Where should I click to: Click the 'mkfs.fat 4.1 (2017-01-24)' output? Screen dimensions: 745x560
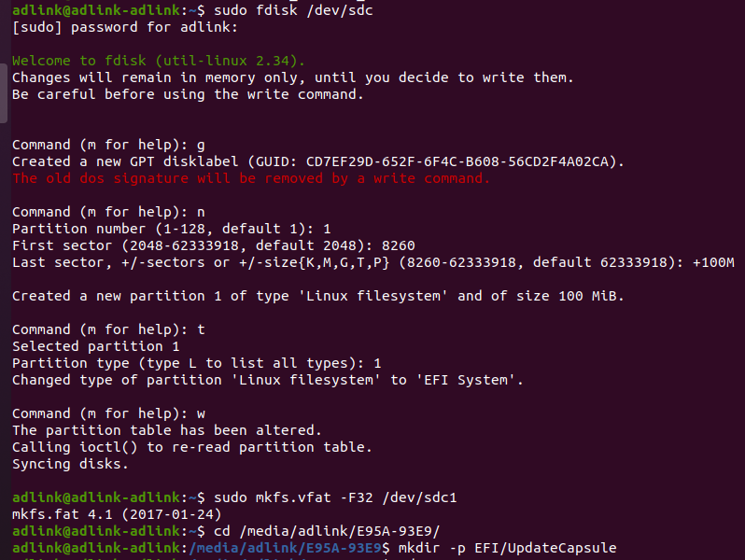coord(117,514)
